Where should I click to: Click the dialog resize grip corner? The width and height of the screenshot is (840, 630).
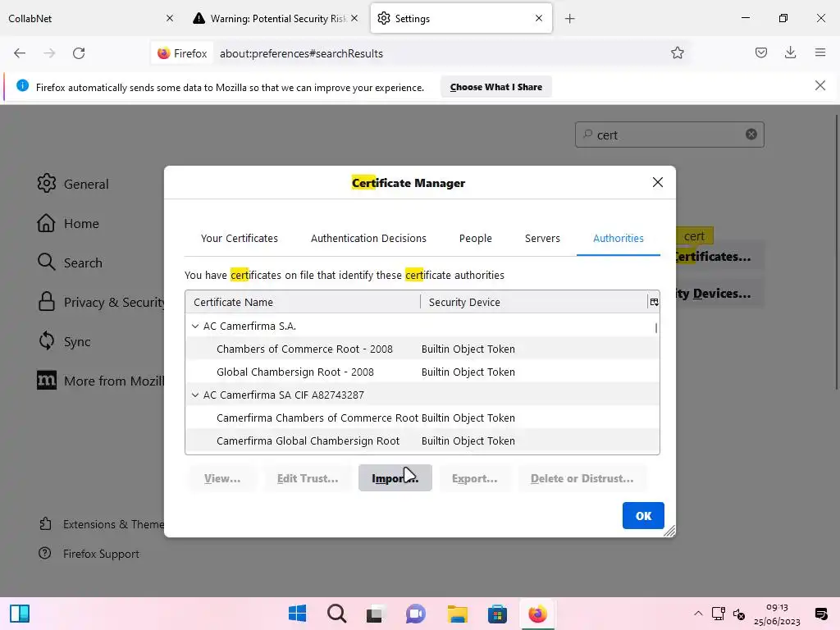(669, 531)
